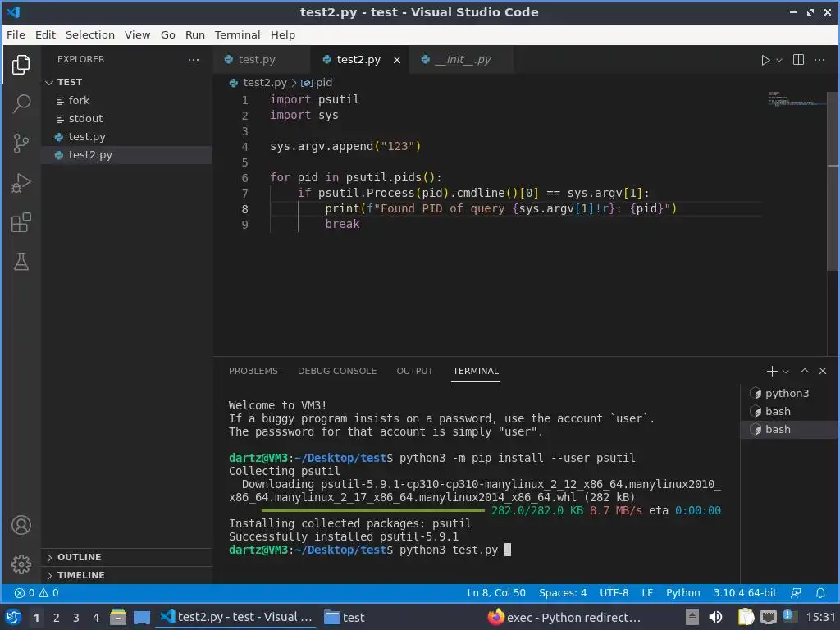The height and width of the screenshot is (630, 840).
Task: Switch to the PROBLEMS panel tab
Action: click(x=253, y=371)
